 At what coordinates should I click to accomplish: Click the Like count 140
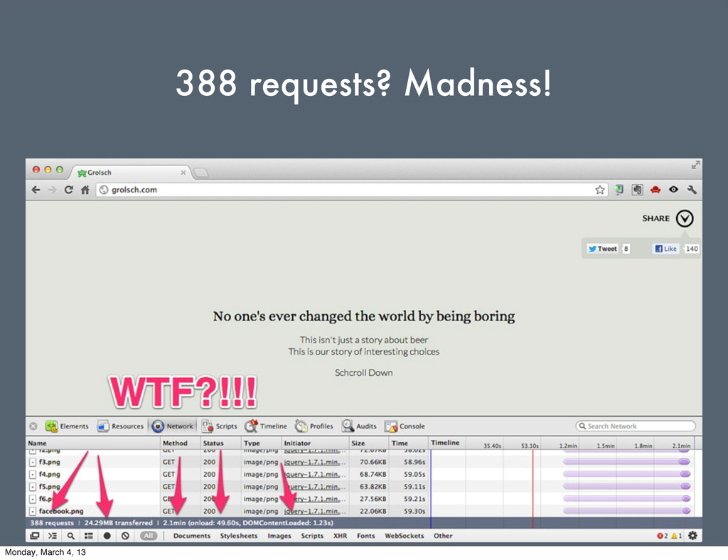click(692, 249)
